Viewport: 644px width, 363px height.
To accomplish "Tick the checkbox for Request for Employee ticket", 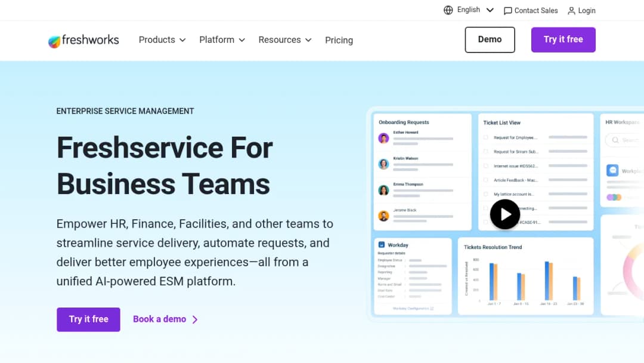I will [486, 137].
